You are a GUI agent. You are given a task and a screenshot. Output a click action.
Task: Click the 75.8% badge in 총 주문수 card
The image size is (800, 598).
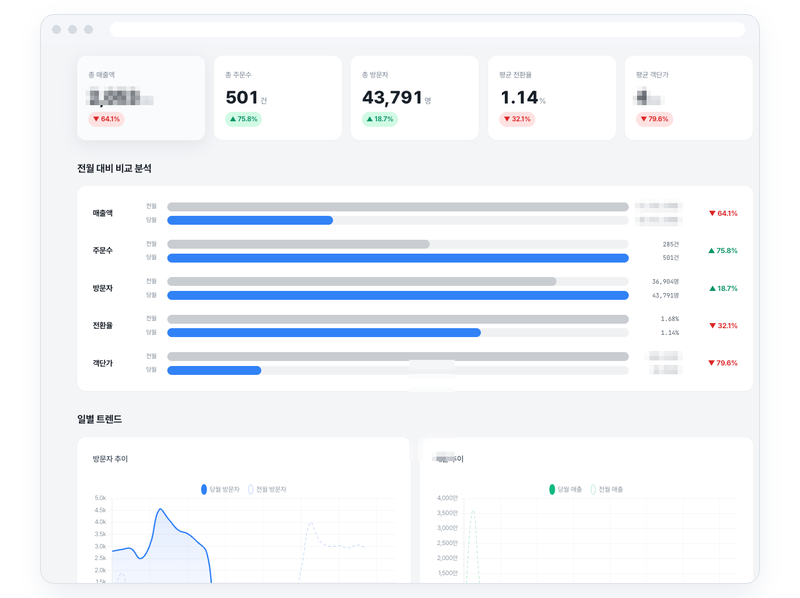(243, 119)
